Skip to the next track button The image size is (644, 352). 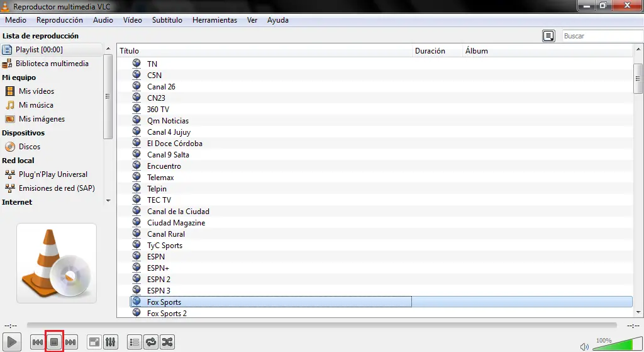tap(70, 342)
